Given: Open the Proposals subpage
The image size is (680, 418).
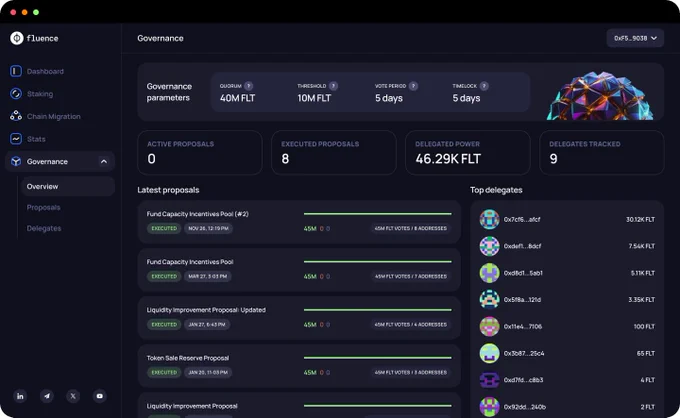Looking at the screenshot, I should pyautogui.click(x=43, y=207).
